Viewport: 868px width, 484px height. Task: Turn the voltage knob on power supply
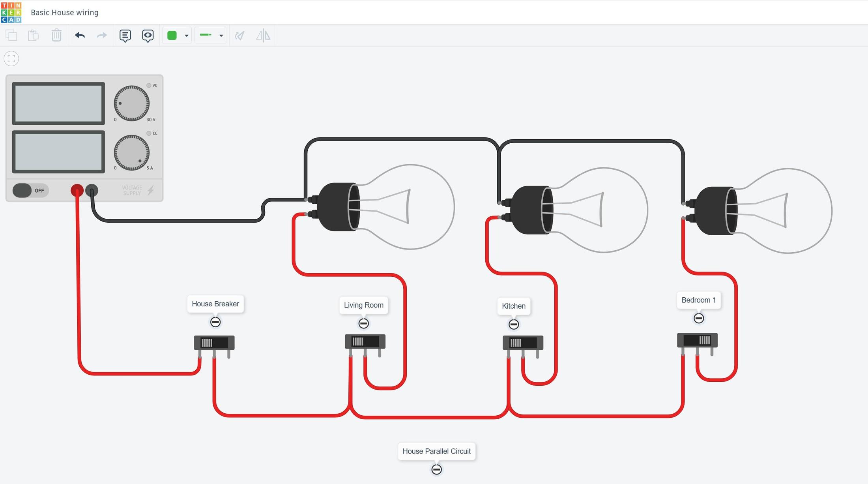point(132,103)
